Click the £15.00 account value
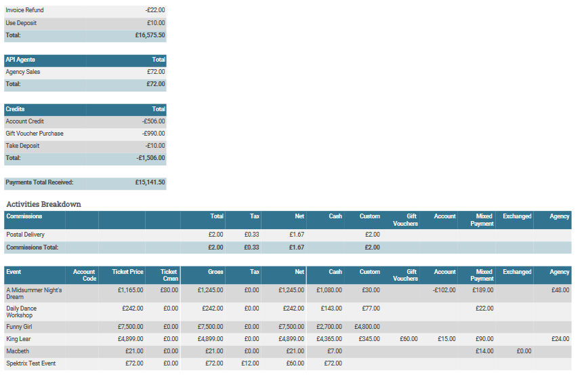Viewport: 588px width, 377px height. point(446,339)
